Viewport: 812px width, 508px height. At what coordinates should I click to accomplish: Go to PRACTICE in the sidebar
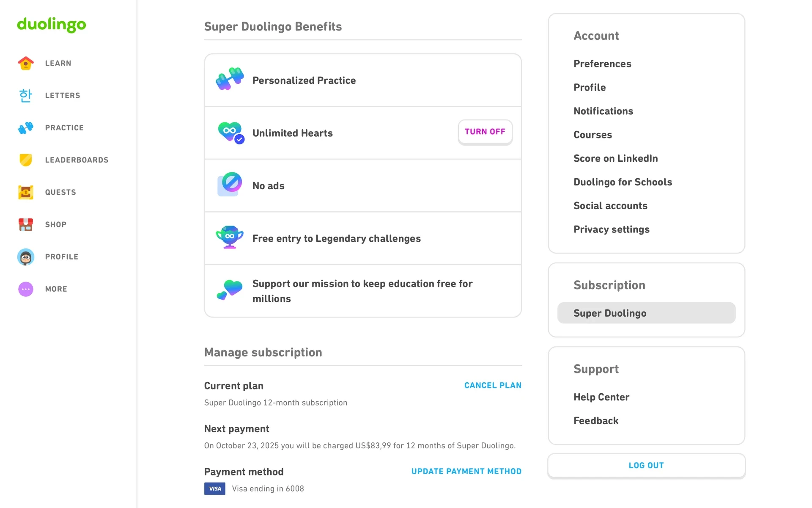[64, 127]
